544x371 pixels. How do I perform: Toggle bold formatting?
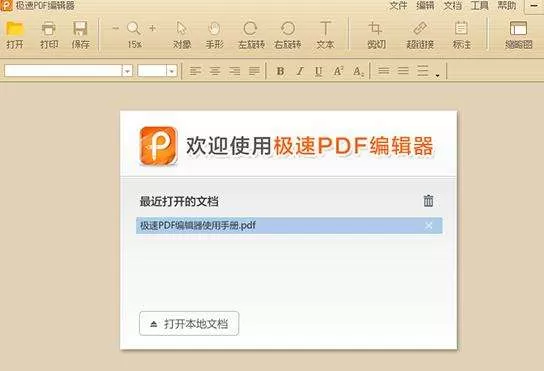pos(280,71)
